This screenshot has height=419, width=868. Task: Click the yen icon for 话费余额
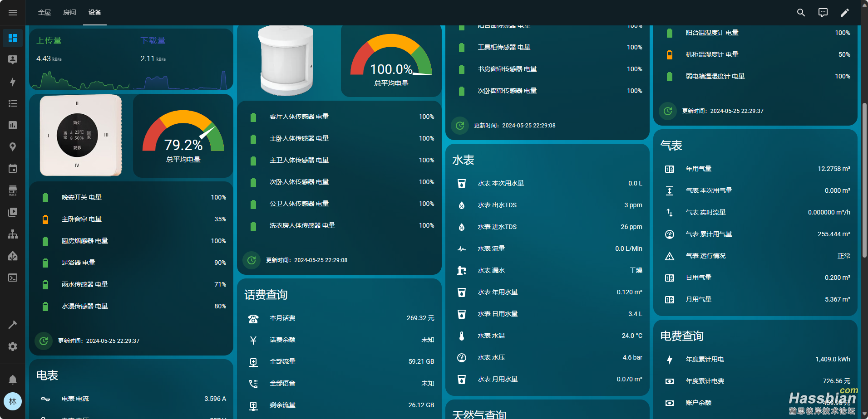click(x=253, y=340)
